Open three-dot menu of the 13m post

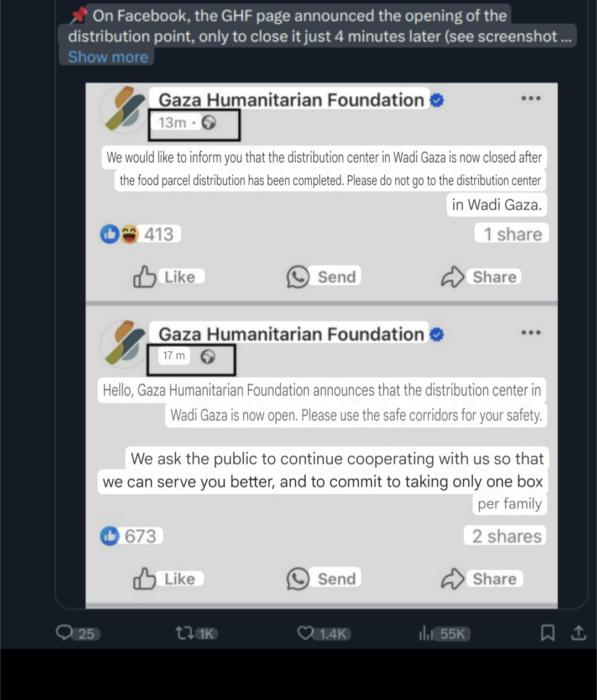pos(531,98)
